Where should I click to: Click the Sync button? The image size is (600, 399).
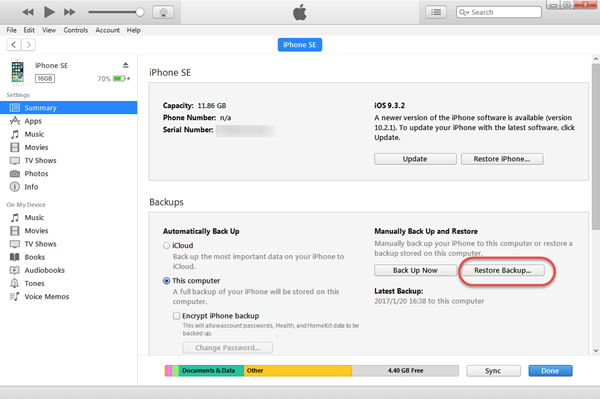point(493,371)
